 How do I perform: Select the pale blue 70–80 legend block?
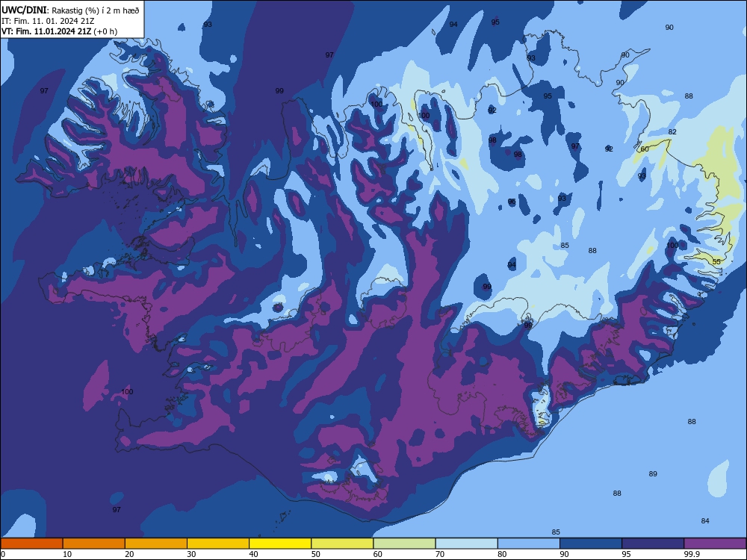[467, 544]
